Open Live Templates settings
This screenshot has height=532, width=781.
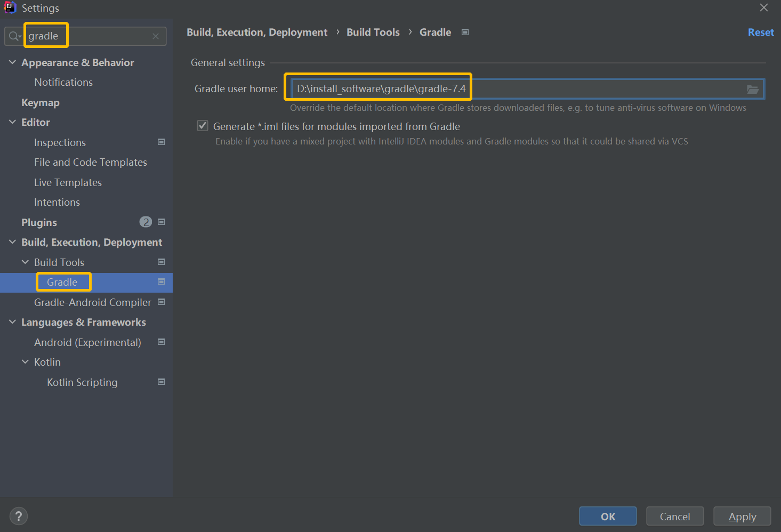[68, 182]
